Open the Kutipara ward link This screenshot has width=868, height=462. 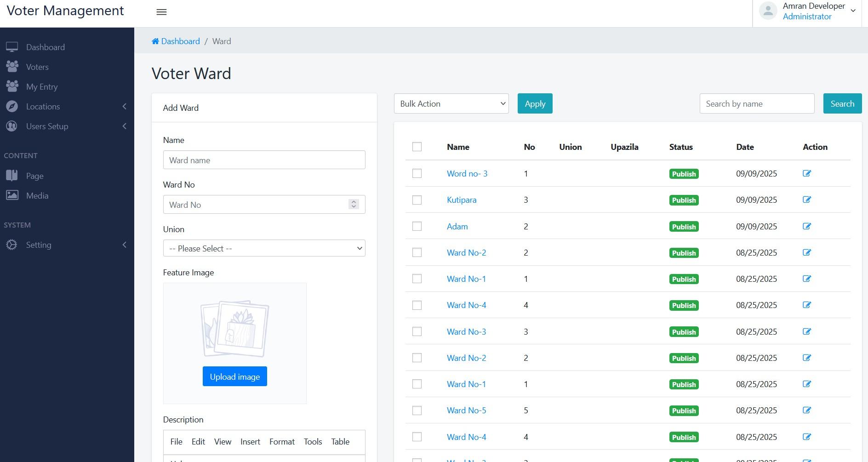click(x=462, y=200)
